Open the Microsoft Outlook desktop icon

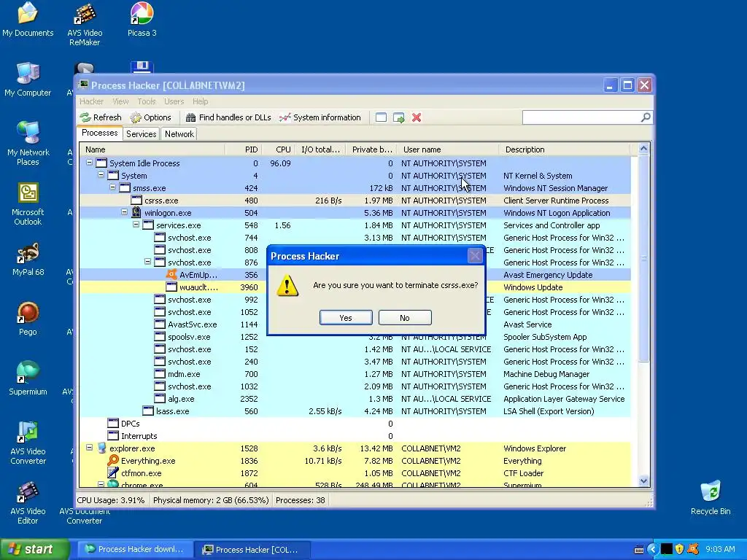pyautogui.click(x=28, y=204)
